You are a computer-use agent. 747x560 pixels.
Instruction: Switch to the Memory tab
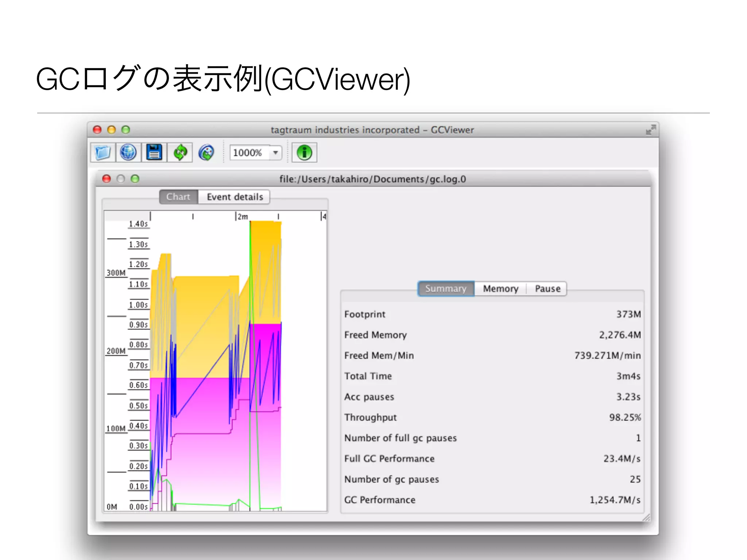[x=500, y=289]
